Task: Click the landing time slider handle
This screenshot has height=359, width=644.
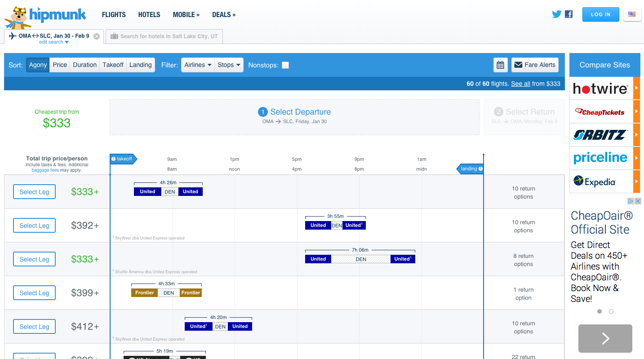Action: (471, 169)
